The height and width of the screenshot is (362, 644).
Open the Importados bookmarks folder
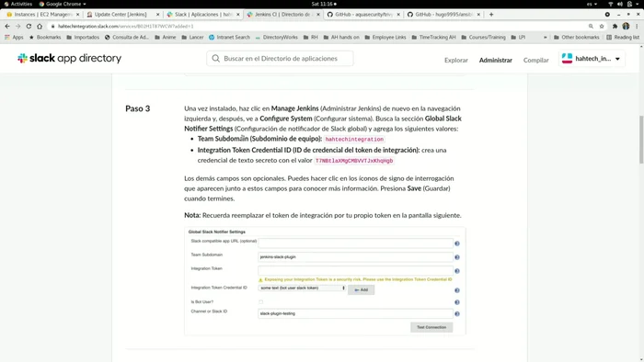(83, 38)
